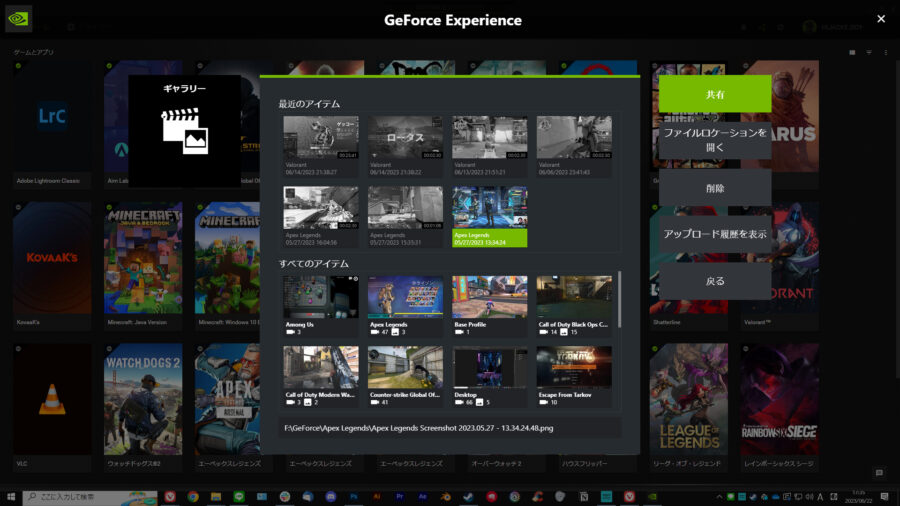900x506 pixels.
Task: Open Windows notification center icon
Action: coord(885,497)
